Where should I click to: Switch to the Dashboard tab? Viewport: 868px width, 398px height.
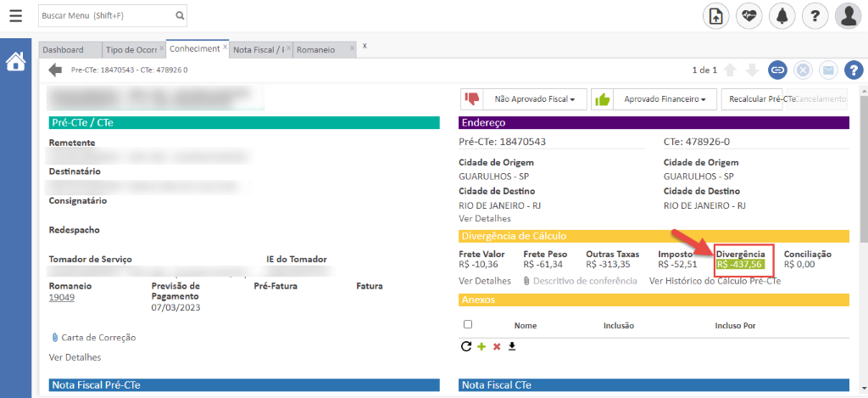point(63,49)
